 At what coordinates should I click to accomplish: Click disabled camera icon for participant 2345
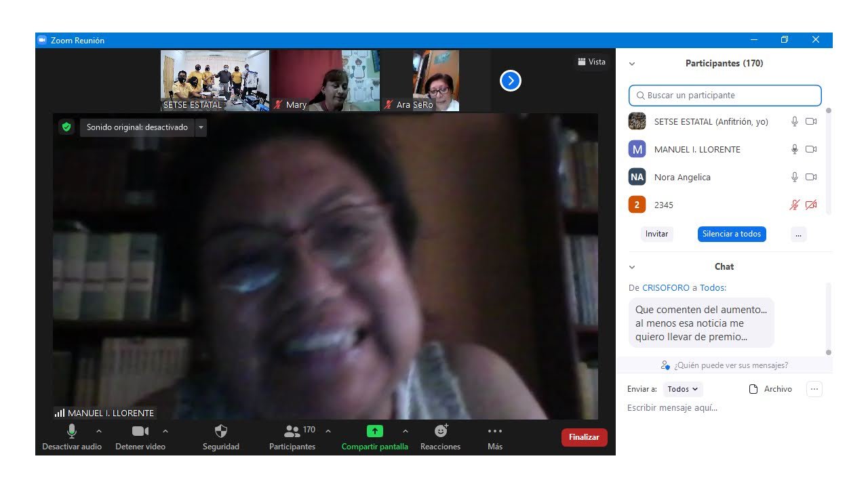point(811,205)
